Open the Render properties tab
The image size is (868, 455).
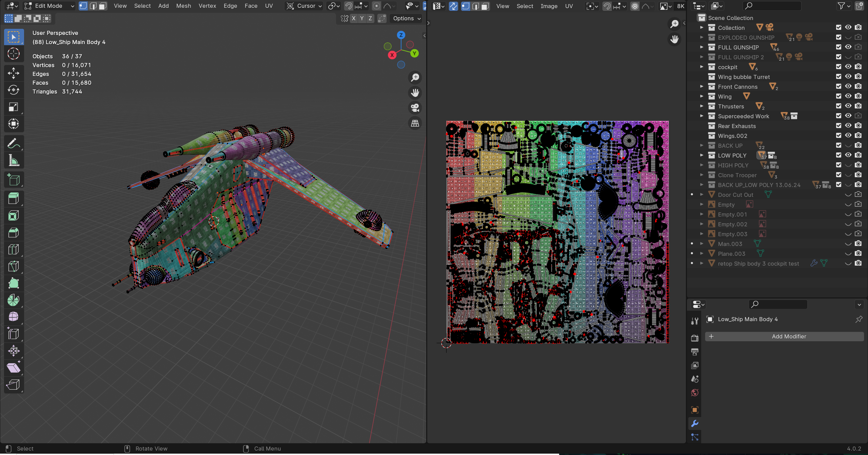(x=695, y=338)
